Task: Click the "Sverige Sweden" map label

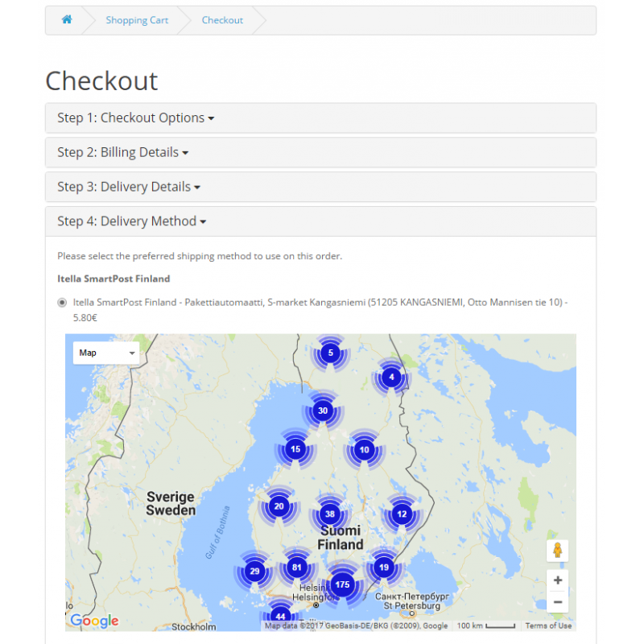Action: pyautogui.click(x=171, y=504)
